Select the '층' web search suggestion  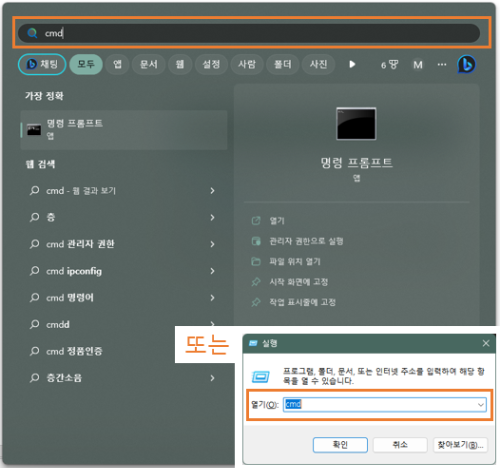(51, 217)
